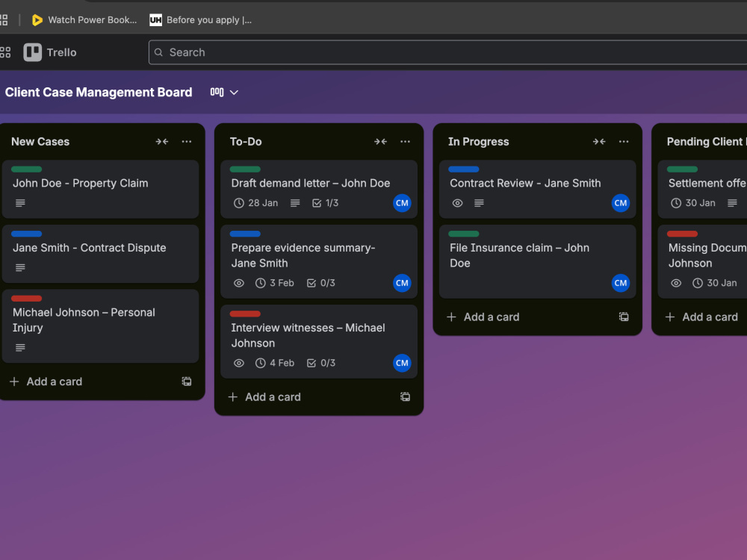Click blue label on Jane Smith Contract Dispute
Viewport: 747px width, 560px height.
(27, 234)
